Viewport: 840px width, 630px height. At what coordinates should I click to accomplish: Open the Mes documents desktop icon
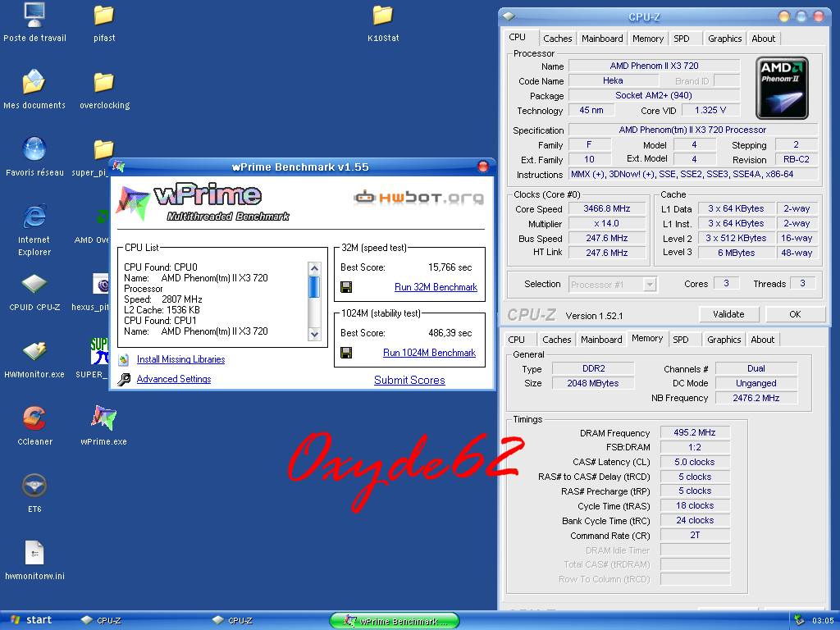point(34,82)
